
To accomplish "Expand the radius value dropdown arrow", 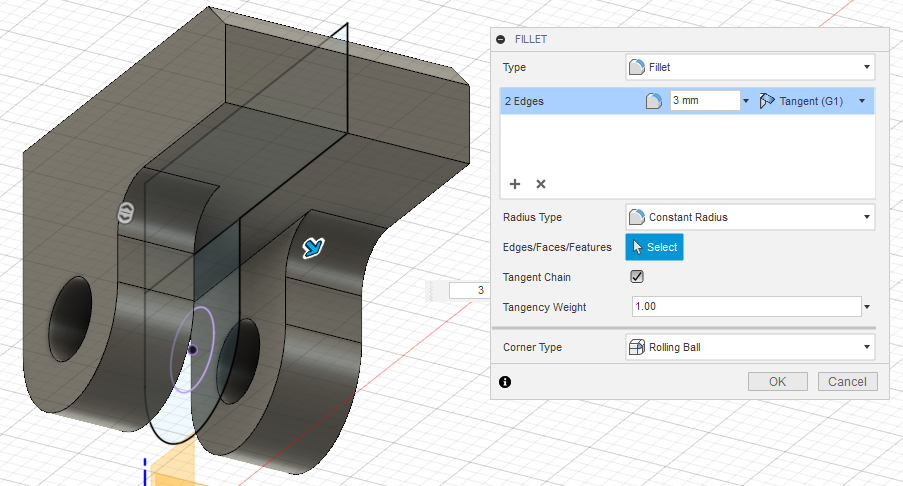I will coord(746,101).
